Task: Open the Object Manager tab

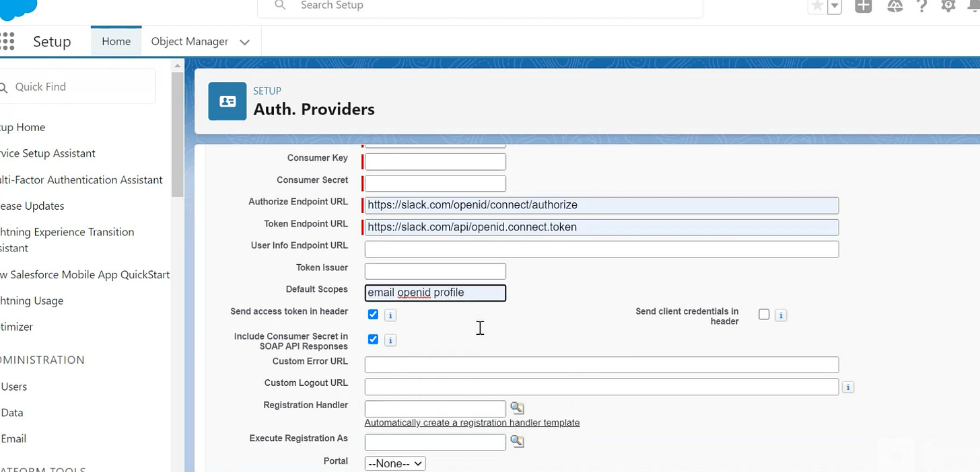Action: 190,42
